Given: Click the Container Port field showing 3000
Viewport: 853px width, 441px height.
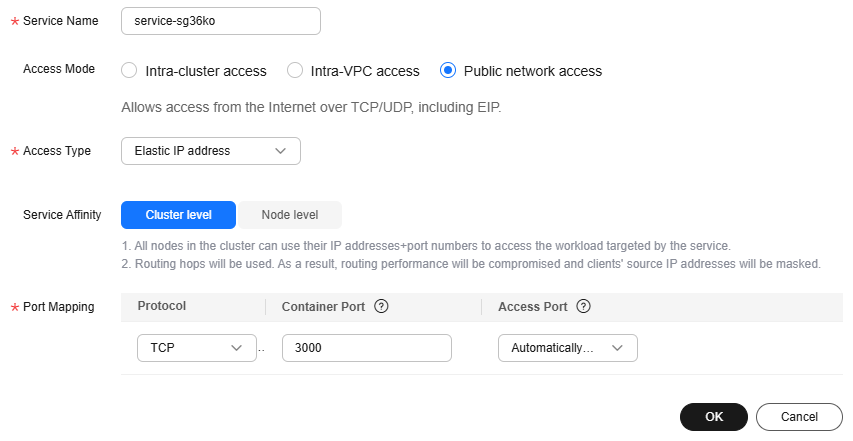Looking at the screenshot, I should pos(367,348).
